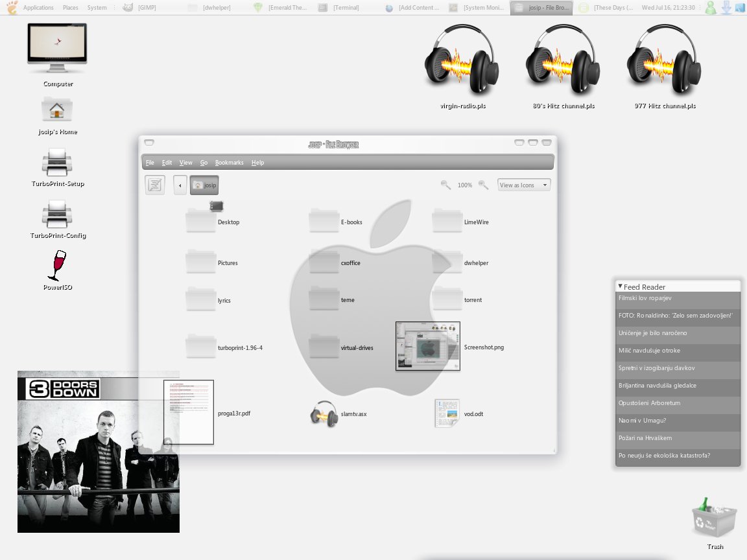Select the virtual-drives folder
The image size is (747, 560).
click(x=324, y=345)
